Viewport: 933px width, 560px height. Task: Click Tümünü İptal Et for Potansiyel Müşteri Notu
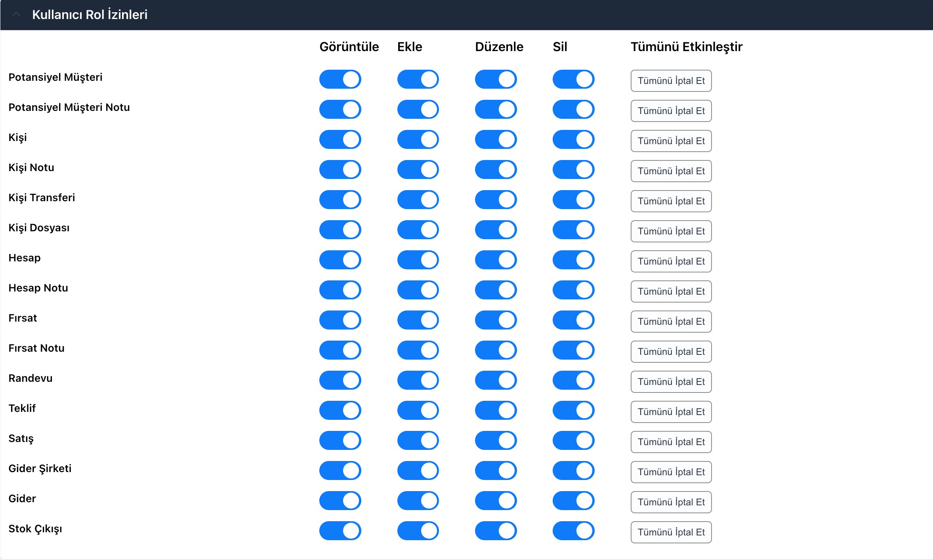(x=671, y=111)
